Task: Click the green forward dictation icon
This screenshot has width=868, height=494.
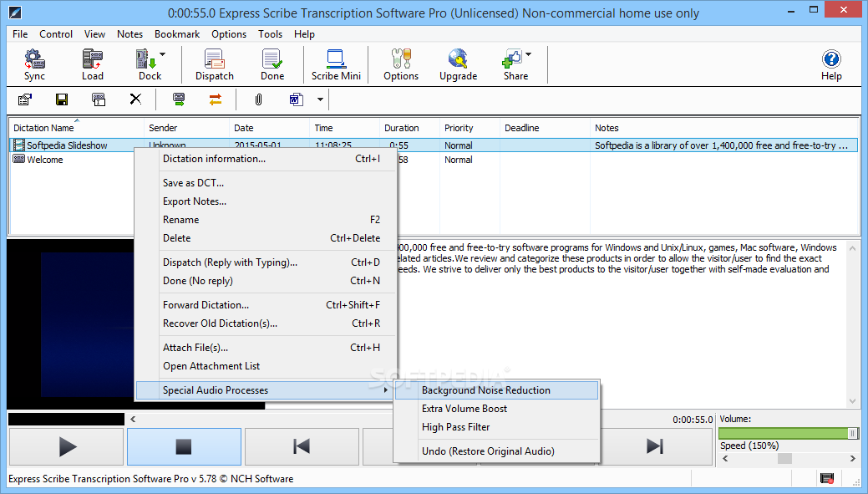Action: 178,99
